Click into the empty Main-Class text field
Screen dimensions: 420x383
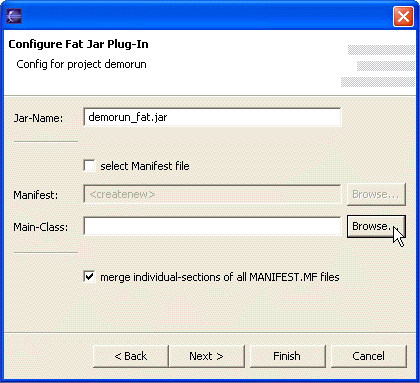click(212, 226)
